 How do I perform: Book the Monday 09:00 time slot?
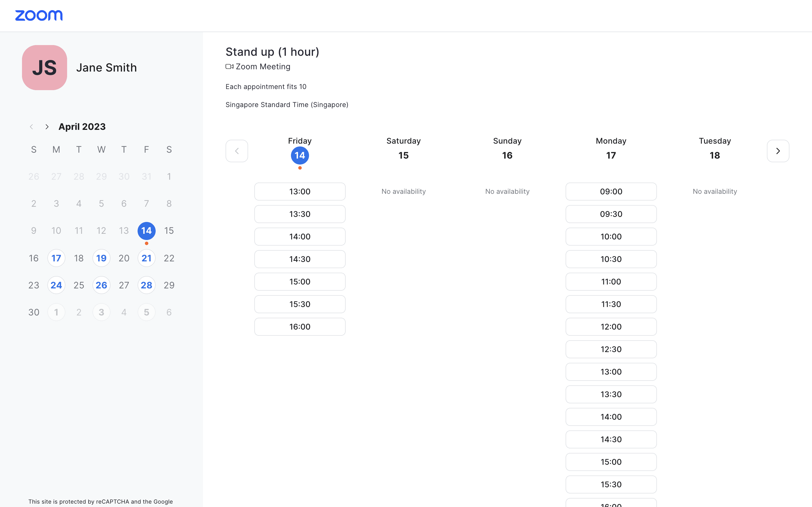[x=611, y=192]
